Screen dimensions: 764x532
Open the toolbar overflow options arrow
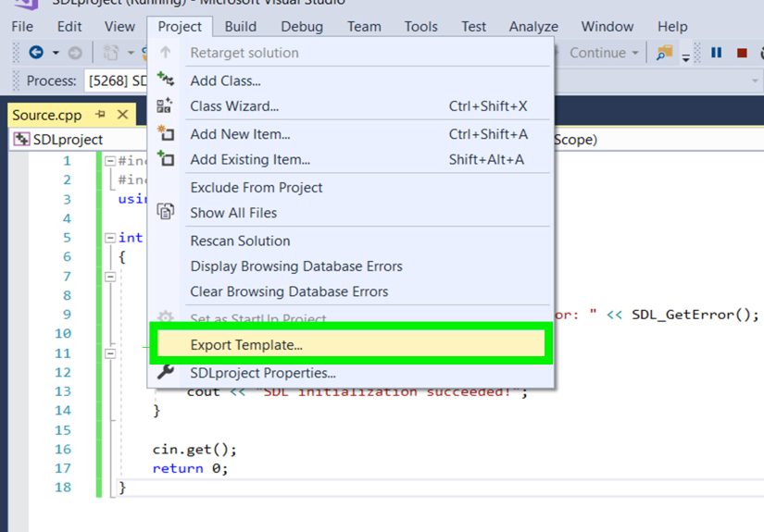tap(685, 58)
